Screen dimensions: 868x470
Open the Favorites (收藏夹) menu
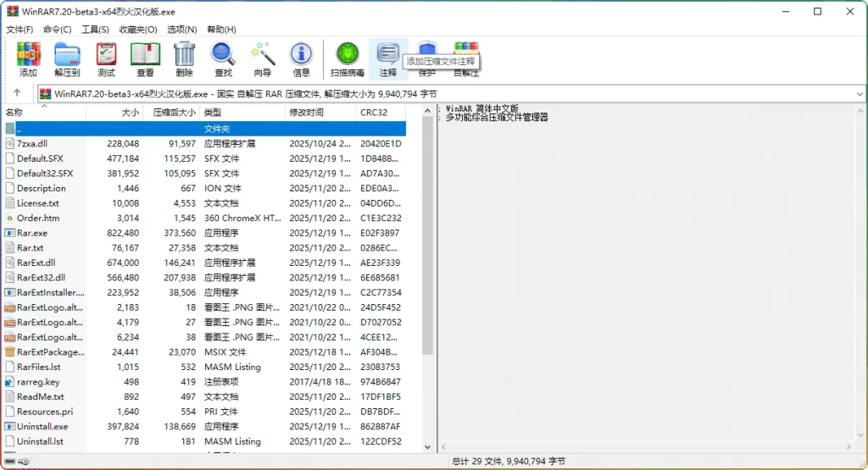tap(138, 30)
